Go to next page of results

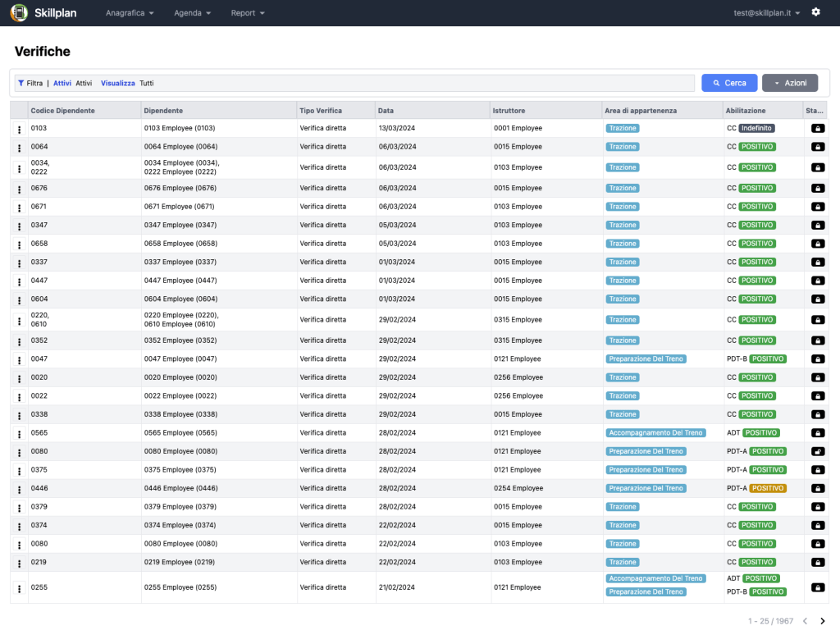click(x=823, y=621)
